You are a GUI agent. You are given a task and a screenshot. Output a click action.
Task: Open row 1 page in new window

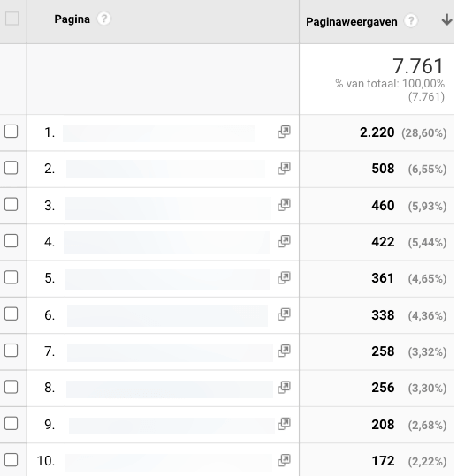pyautogui.click(x=284, y=132)
